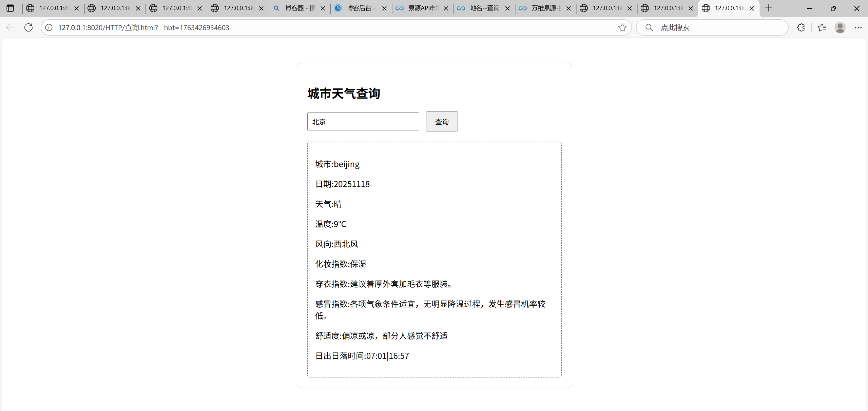
Task: Close the first 127.0.0.1 tab
Action: (77, 8)
